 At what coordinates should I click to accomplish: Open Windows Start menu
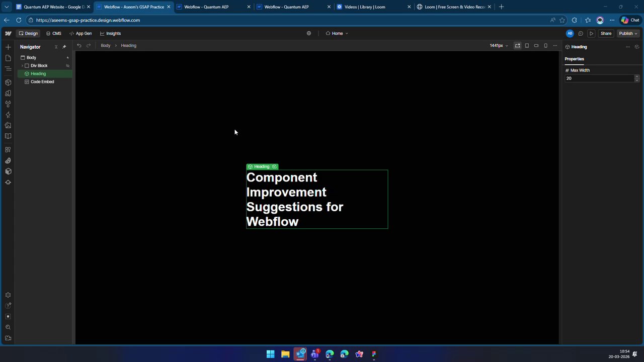[270, 354]
